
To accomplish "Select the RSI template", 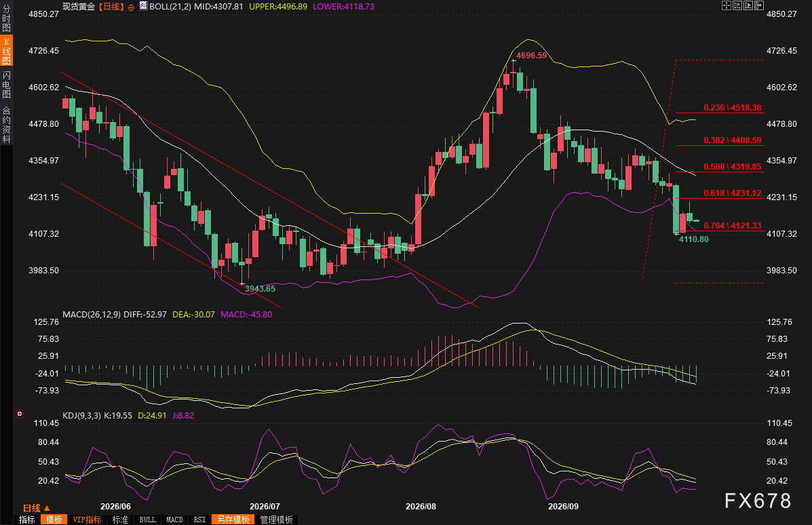I will [199, 520].
